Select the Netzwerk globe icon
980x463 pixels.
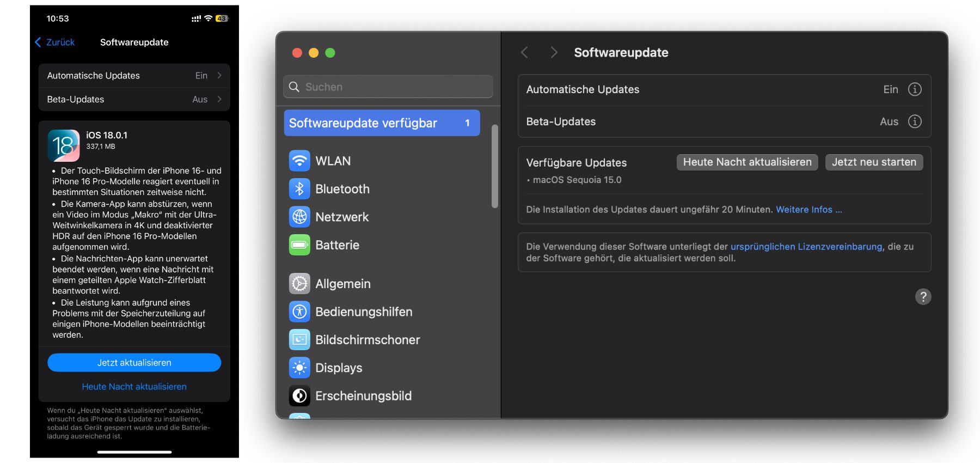(x=299, y=217)
